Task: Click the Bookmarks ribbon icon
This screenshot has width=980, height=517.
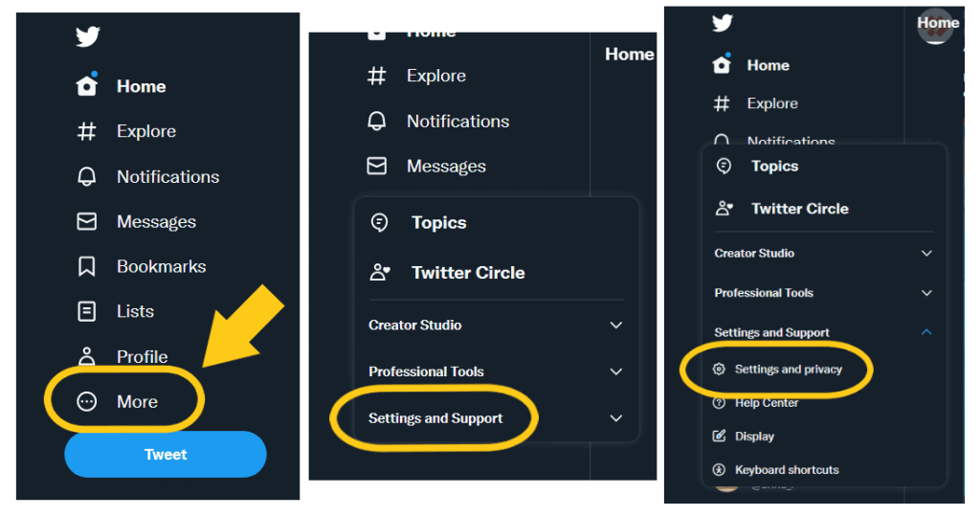Action: pyautogui.click(x=86, y=267)
